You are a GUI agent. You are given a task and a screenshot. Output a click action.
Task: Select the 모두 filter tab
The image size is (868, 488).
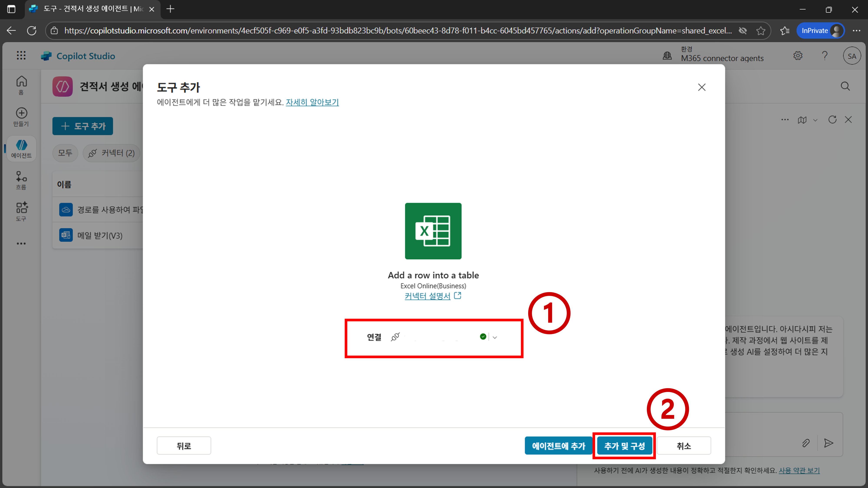click(65, 153)
